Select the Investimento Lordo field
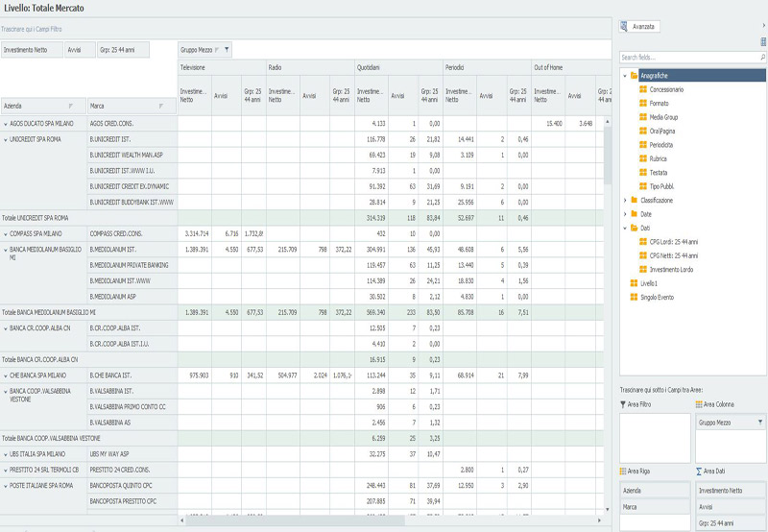 [672, 270]
